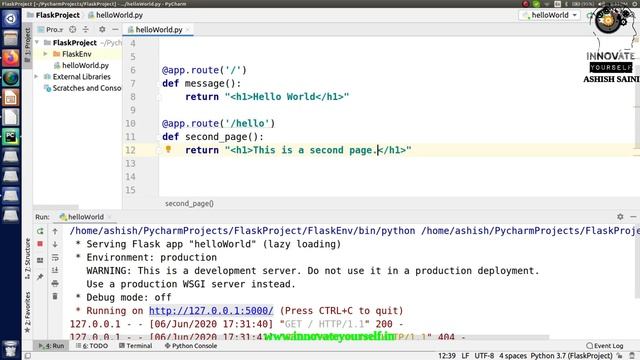This screenshot has width=640, height=360.
Task: Select Scratches and Consoles item
Action: (x=83, y=88)
